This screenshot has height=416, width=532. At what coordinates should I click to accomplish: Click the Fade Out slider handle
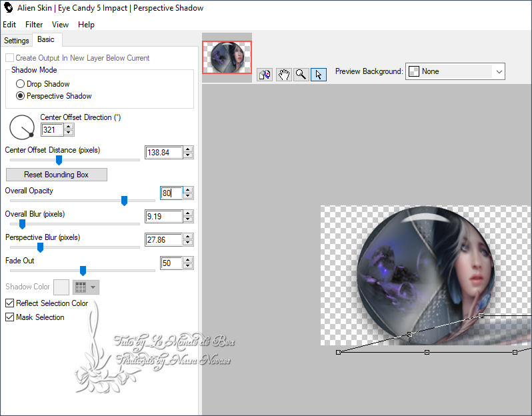tap(83, 271)
